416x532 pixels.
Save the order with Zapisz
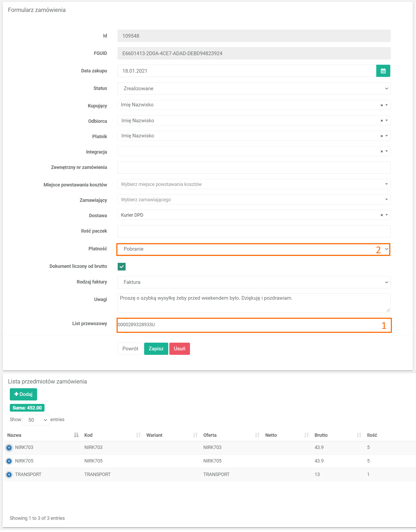156,349
